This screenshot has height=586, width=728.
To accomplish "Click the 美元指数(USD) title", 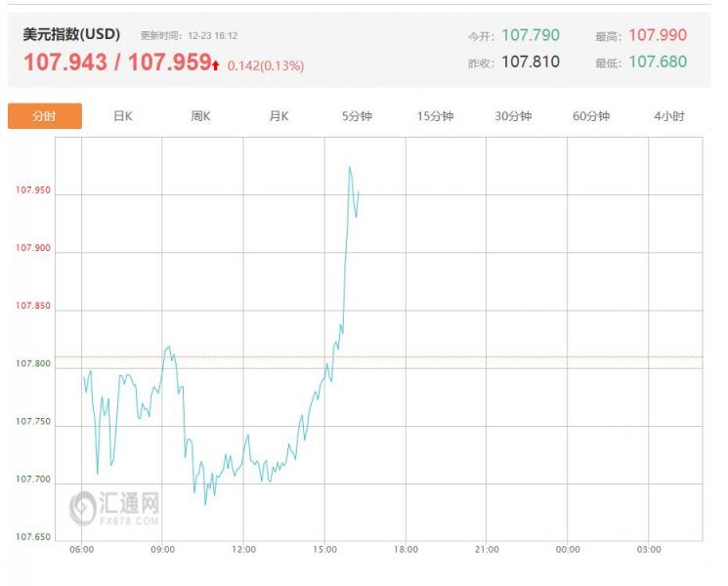I will (x=71, y=34).
